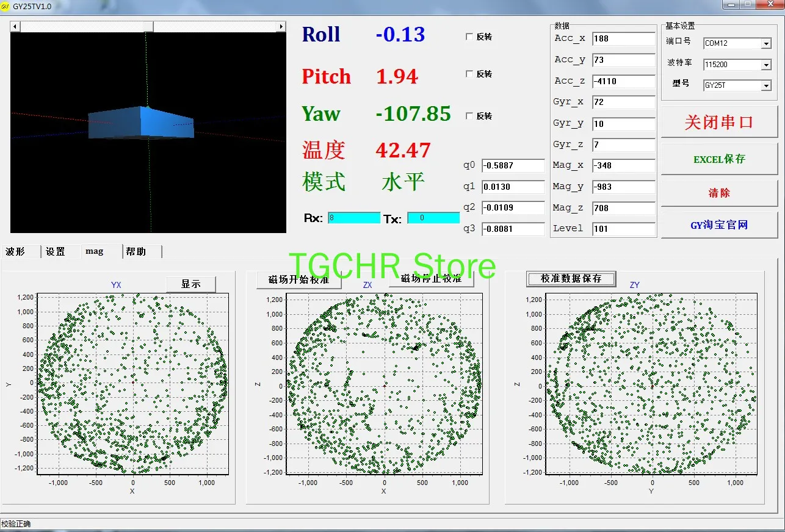Image resolution: width=785 pixels, height=532 pixels.
Task: Click the Mag_y field showing -983
Action: [x=623, y=187]
